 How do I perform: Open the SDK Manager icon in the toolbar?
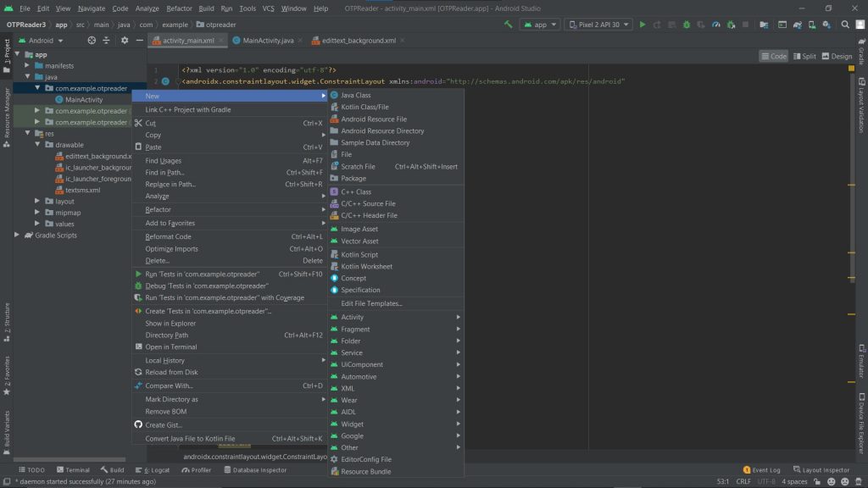826,25
